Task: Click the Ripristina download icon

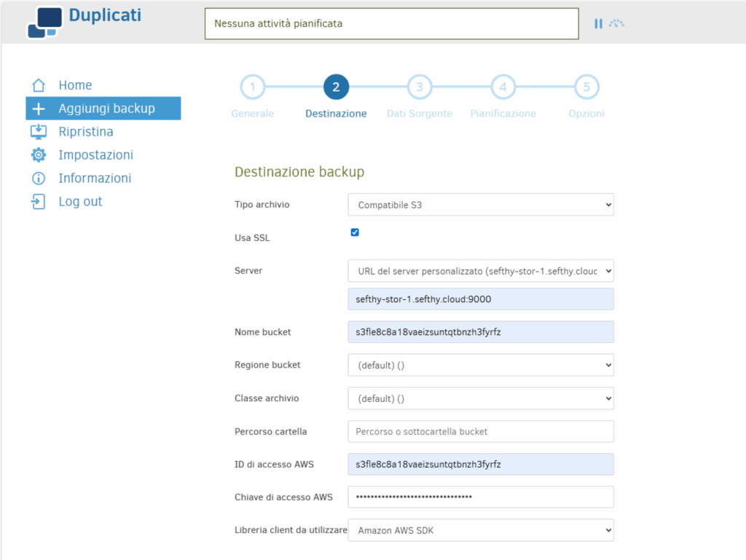Action: pos(39,132)
